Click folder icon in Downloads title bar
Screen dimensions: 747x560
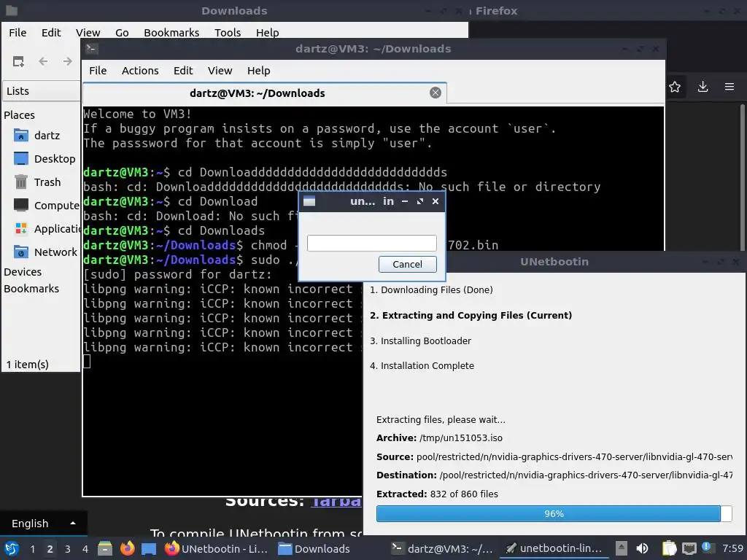tap(11, 10)
